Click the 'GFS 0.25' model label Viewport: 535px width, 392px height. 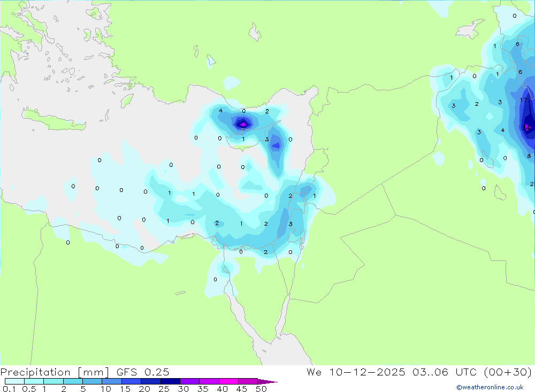coord(143,372)
